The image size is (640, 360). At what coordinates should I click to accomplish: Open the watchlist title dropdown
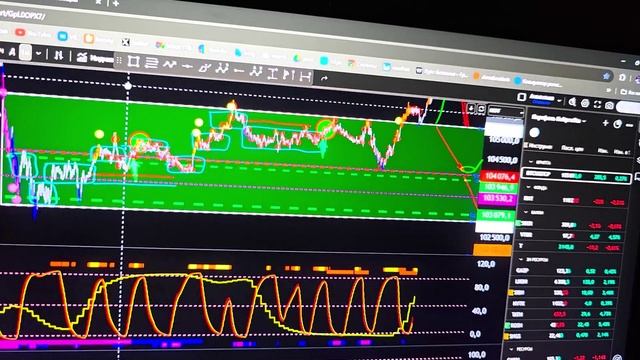click(558, 119)
